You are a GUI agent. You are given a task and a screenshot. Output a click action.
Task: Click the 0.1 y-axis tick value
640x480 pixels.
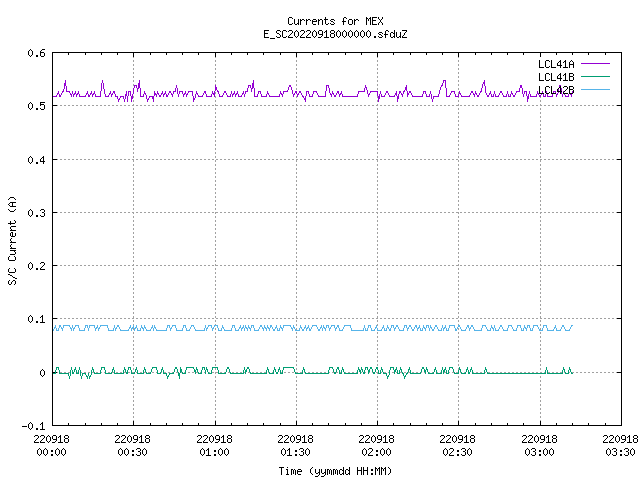(36, 319)
